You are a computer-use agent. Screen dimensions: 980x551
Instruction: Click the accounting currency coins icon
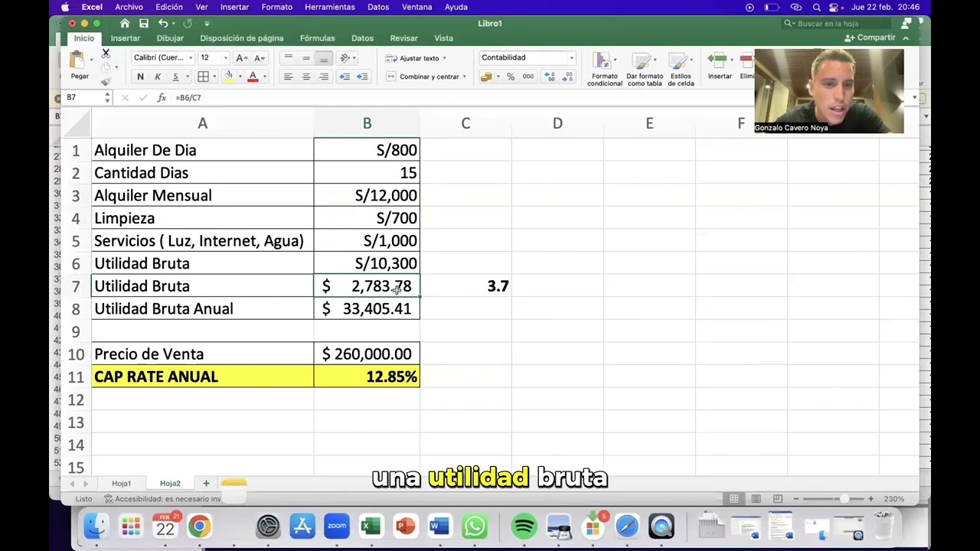coord(486,77)
